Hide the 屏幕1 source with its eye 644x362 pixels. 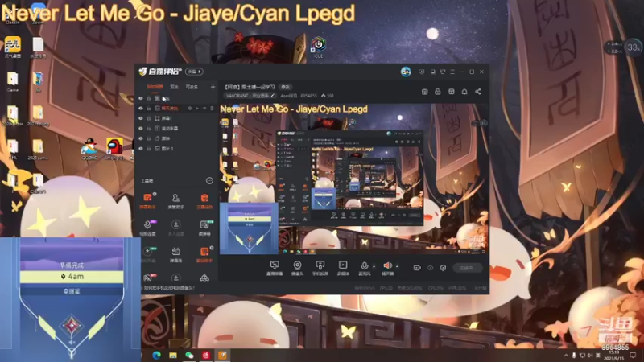pyautogui.click(x=141, y=118)
